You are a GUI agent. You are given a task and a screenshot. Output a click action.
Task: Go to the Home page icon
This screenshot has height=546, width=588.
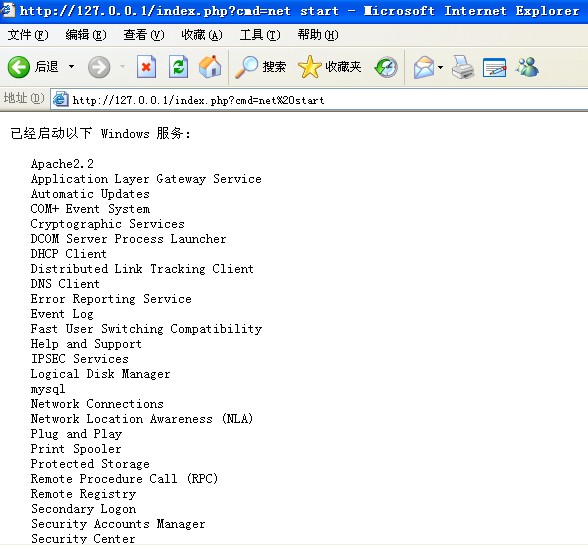point(210,67)
